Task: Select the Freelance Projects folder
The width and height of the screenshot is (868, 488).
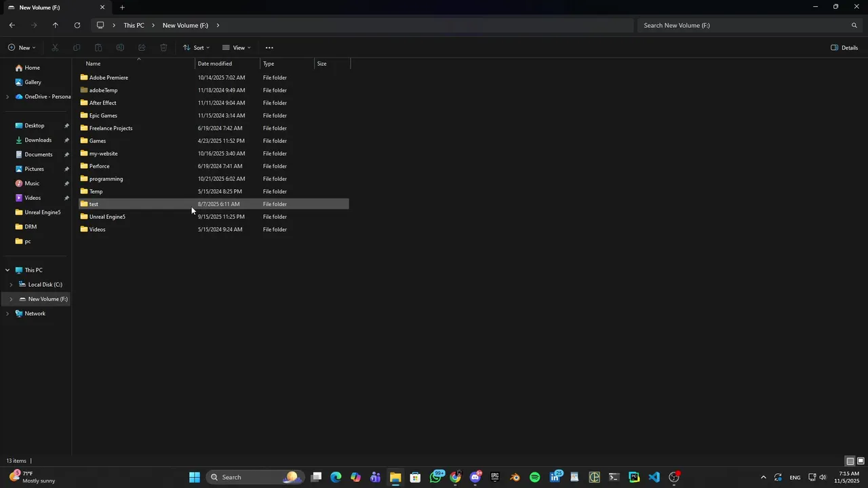Action: 214,128
